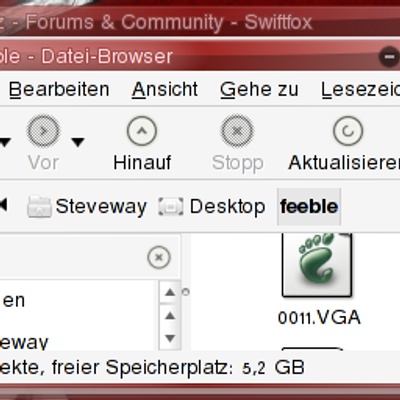Screen dimensions: 400x400
Task: Select the feeble path button
Action: (x=309, y=207)
